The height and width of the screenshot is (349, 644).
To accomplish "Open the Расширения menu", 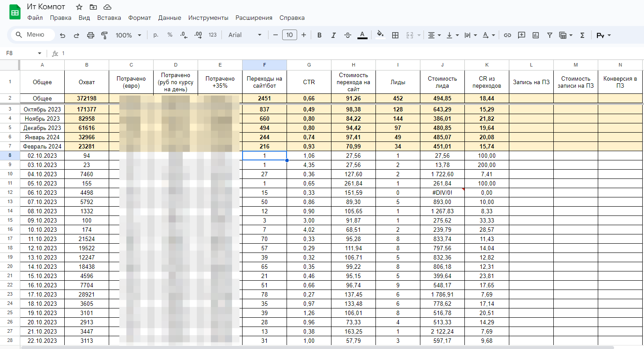I will pos(254,18).
